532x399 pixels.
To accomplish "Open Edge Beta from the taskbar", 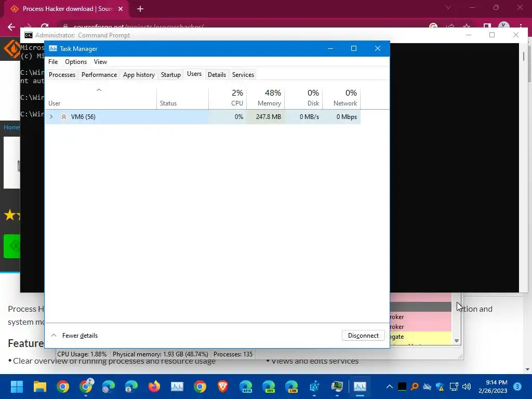I will coord(246,387).
